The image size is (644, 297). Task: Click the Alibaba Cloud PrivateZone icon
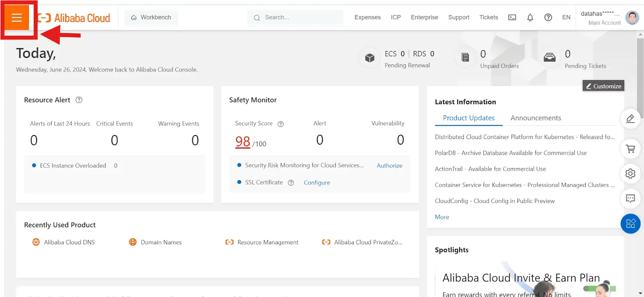pos(326,242)
